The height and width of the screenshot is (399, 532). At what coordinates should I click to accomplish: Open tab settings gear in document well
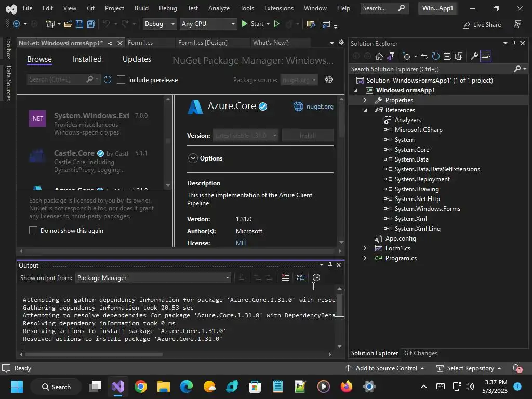click(x=341, y=43)
